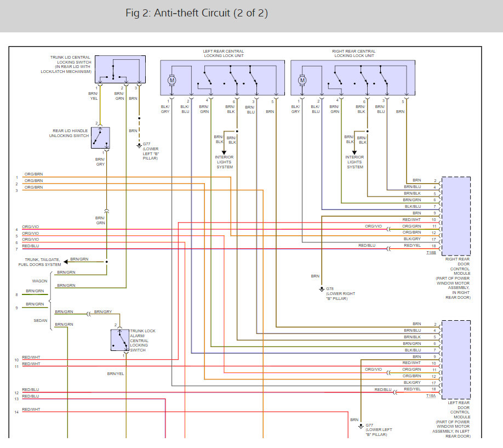Click the 'TRUNK LID CENTRAL LOCKING SWITCH' label

point(66,65)
